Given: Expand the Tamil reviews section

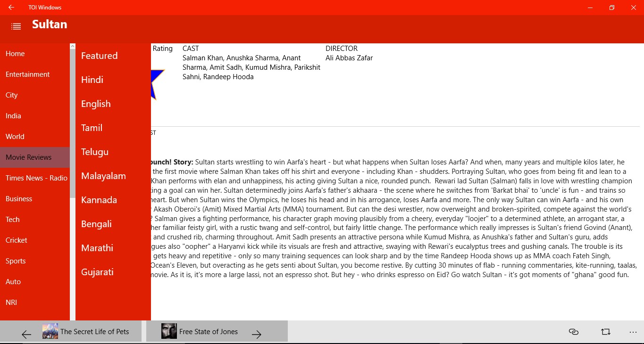Looking at the screenshot, I should point(92,128).
